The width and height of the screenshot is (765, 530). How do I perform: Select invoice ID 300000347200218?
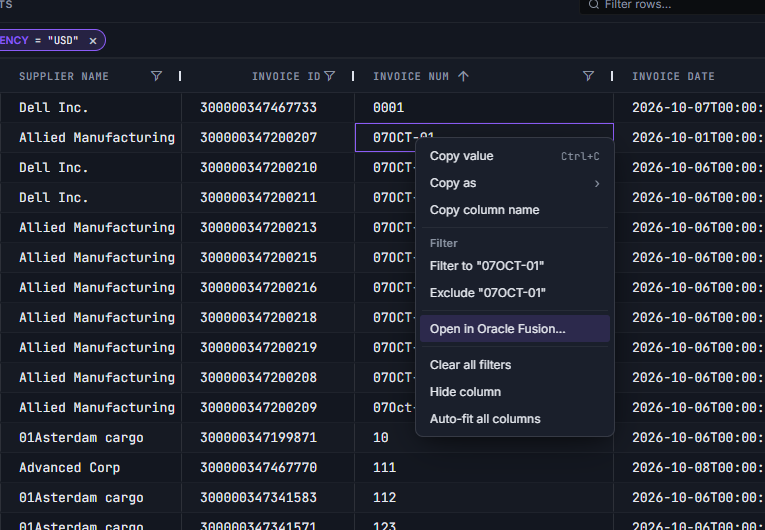pos(268,318)
